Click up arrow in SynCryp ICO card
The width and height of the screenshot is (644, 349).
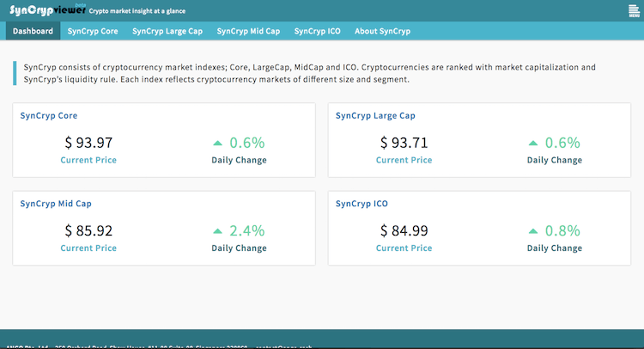[533, 231]
